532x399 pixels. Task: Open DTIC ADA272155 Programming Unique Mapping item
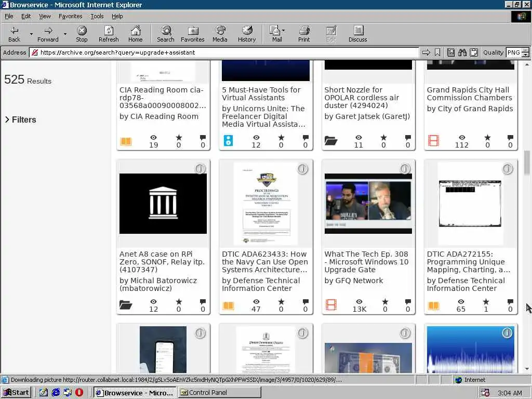[468, 262]
